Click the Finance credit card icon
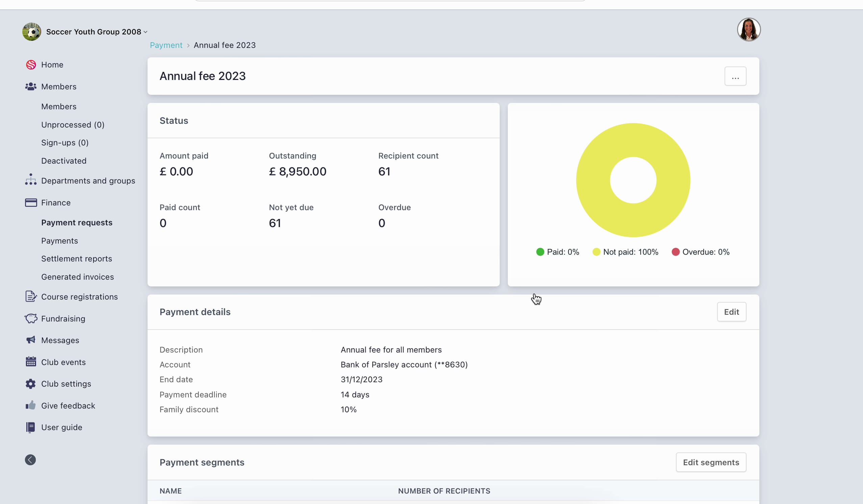863x504 pixels. point(31,202)
